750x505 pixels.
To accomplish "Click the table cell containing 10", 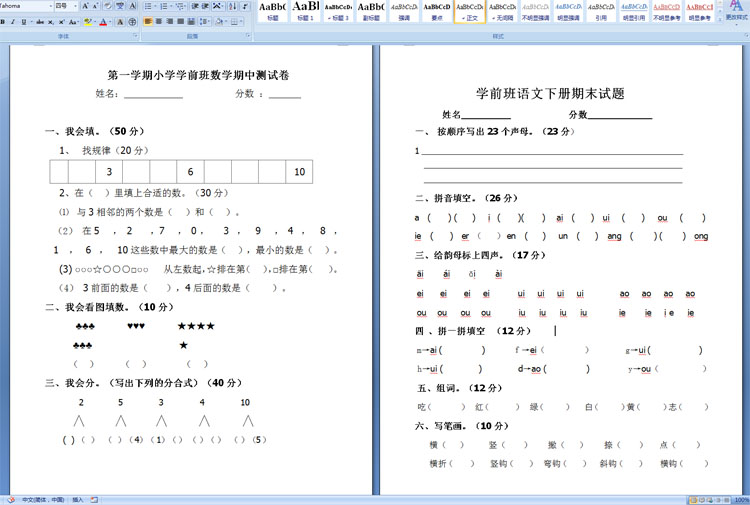I will click(x=299, y=172).
